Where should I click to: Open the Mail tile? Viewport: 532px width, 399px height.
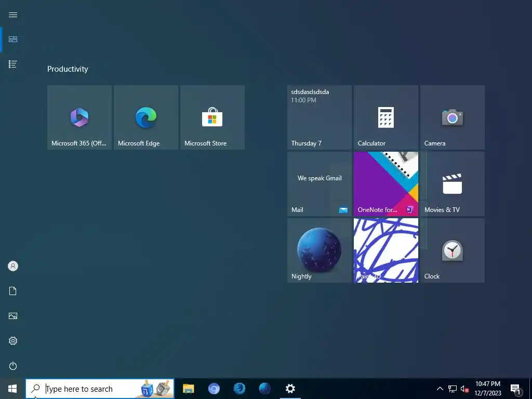(x=320, y=184)
